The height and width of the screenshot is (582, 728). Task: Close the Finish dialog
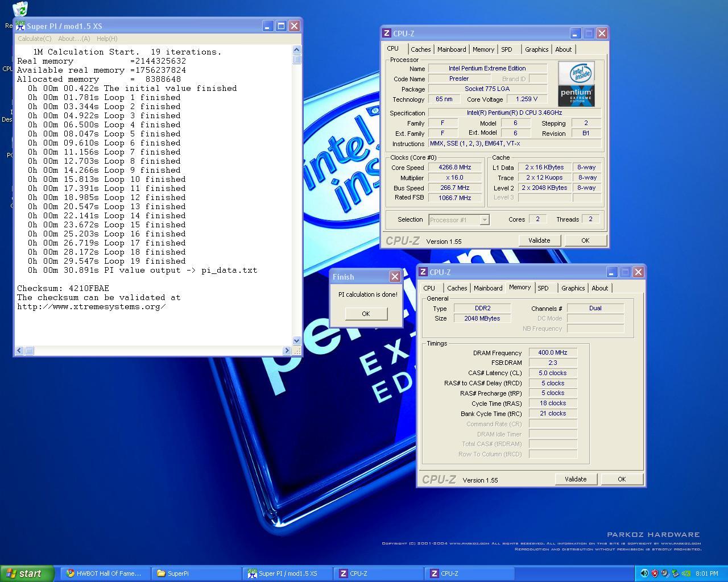coord(395,276)
